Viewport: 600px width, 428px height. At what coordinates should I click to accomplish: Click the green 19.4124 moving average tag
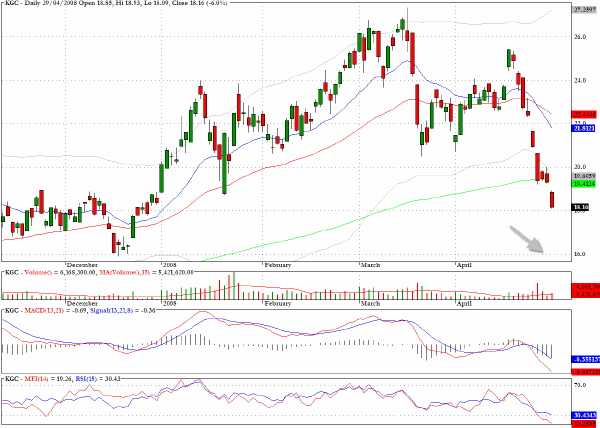[x=584, y=184]
